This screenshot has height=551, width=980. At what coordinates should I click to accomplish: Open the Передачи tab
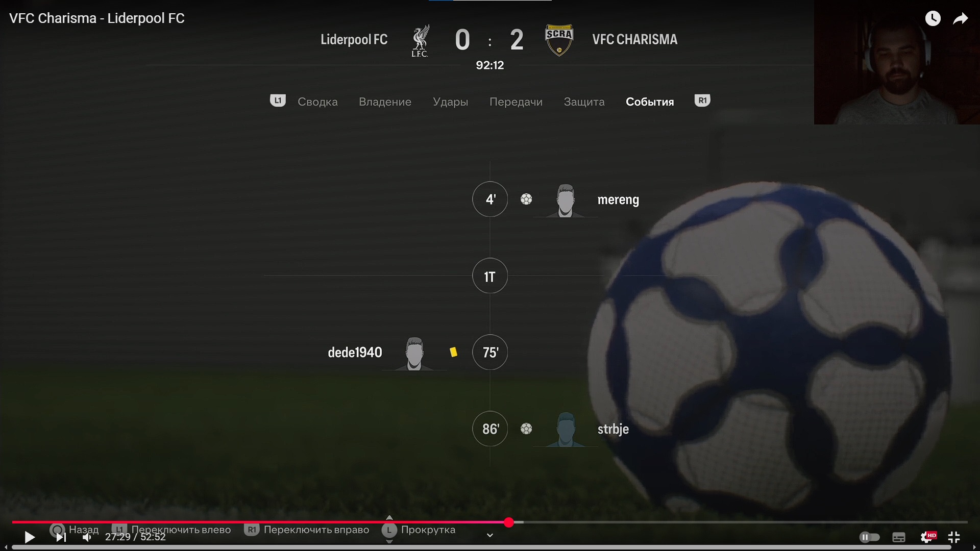point(516,102)
